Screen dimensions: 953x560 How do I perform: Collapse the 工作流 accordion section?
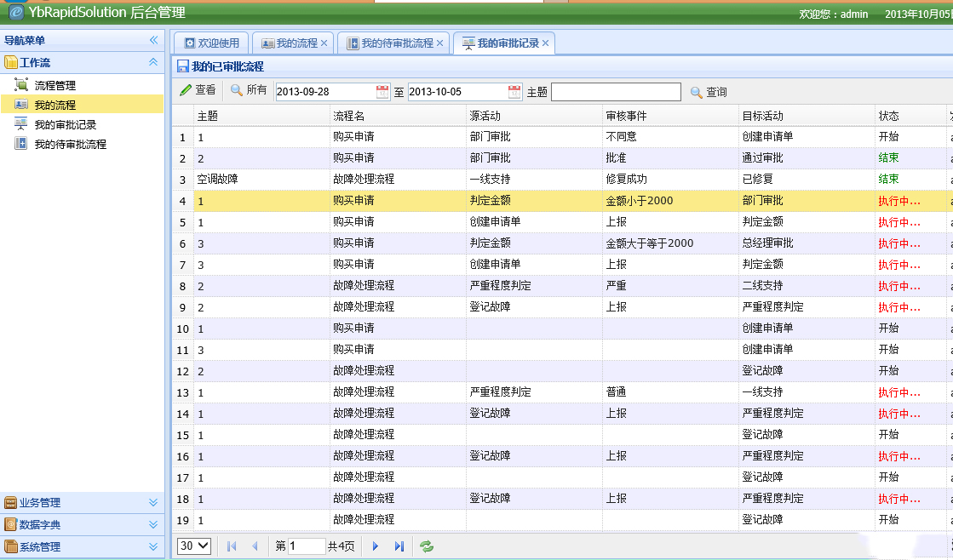tap(153, 62)
